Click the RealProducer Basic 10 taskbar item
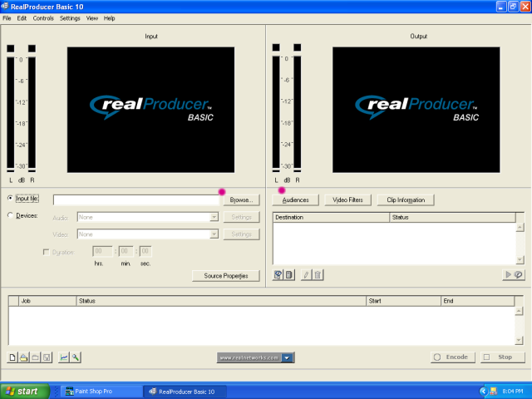This screenshot has width=532, height=399. point(185,392)
